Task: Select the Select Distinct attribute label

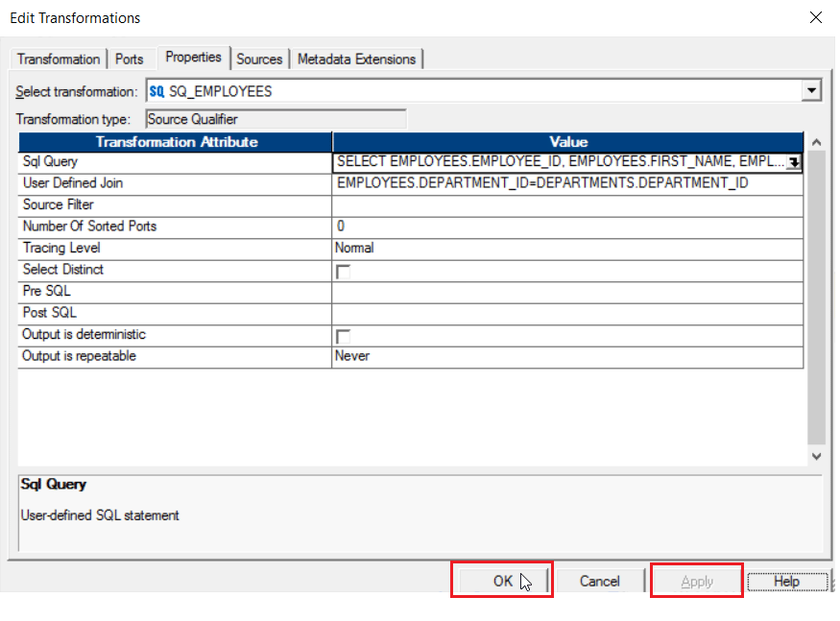Action: 62,270
